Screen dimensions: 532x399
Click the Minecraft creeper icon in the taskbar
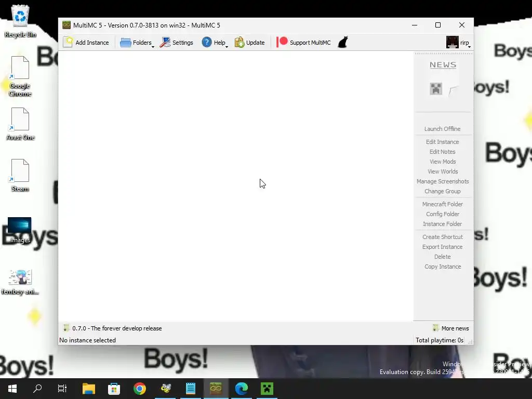267,389
